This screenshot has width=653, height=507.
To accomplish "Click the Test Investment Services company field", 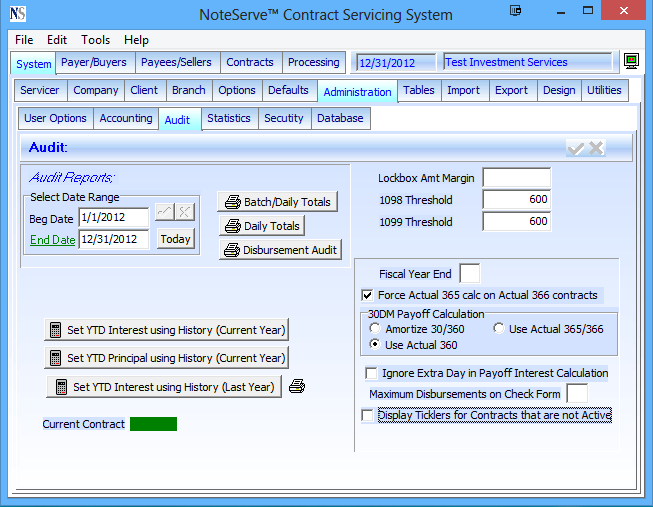I will (x=528, y=62).
